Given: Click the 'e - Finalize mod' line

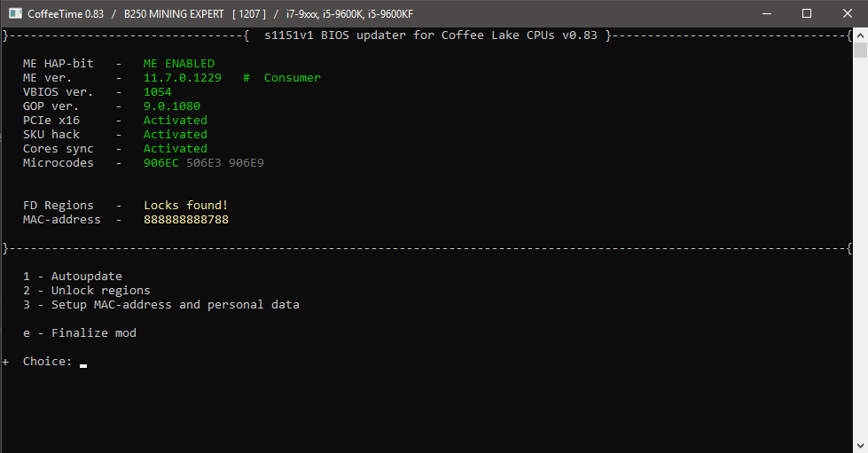Looking at the screenshot, I should (x=80, y=332).
